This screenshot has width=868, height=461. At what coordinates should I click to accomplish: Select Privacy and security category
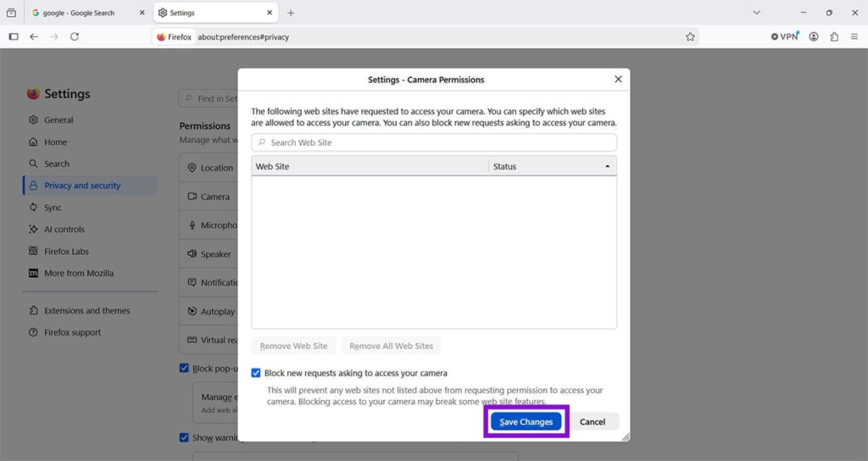click(90, 186)
